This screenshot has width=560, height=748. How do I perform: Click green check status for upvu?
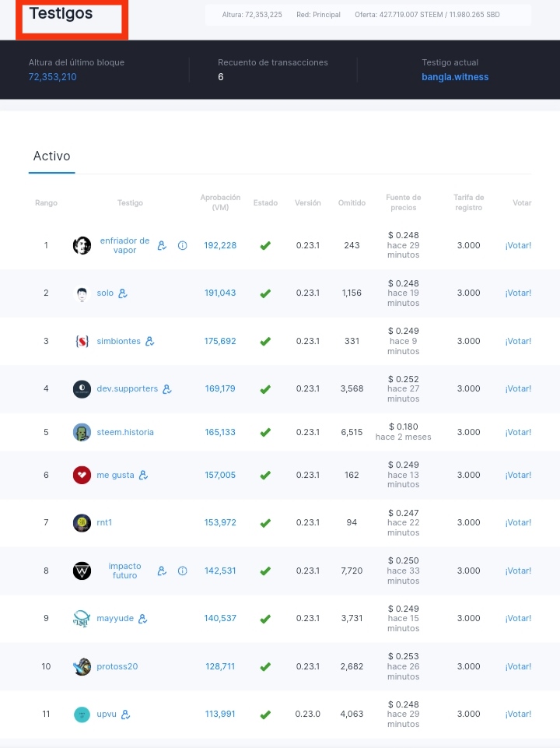[265, 714]
